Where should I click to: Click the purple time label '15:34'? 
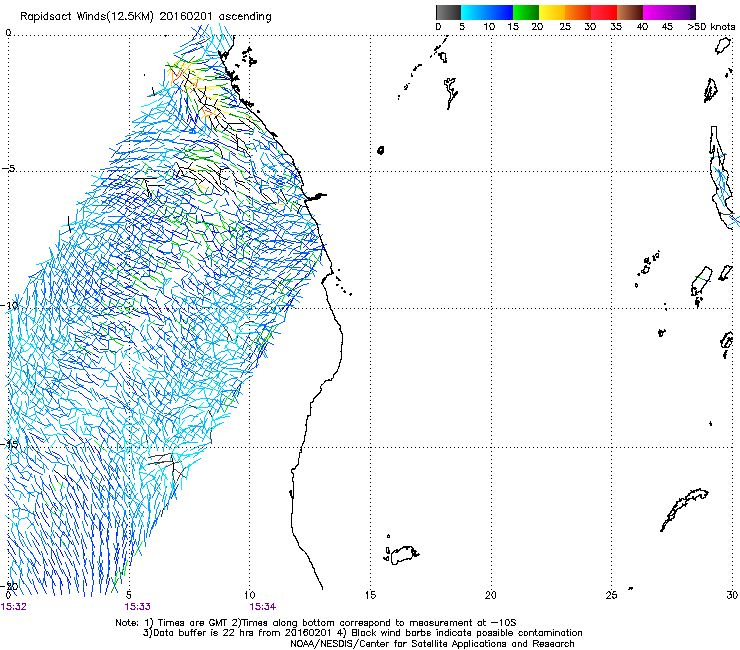[263, 607]
